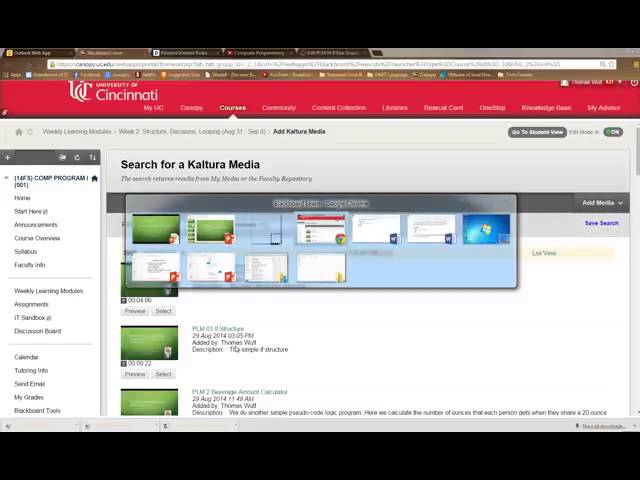Select the first Word document in switcher
This screenshot has width=640, height=480.
376,229
